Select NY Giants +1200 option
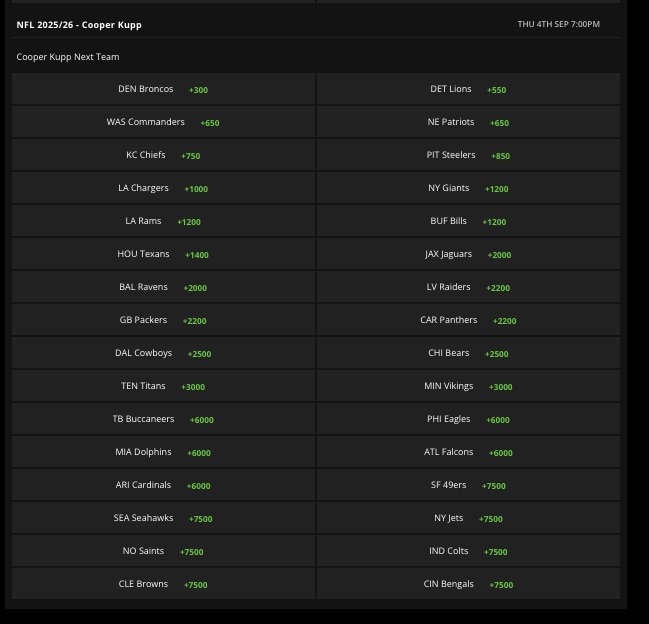Viewport: 649px width, 624px height. pyautogui.click(x=468, y=188)
